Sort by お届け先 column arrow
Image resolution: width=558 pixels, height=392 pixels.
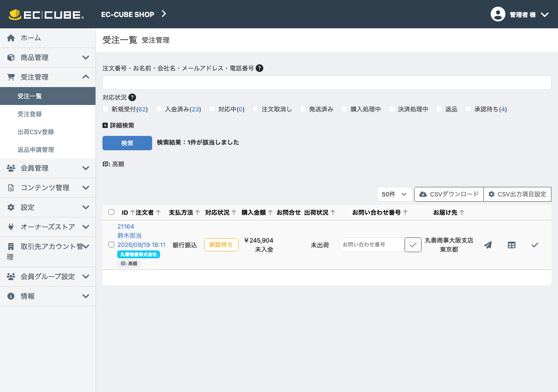click(462, 213)
